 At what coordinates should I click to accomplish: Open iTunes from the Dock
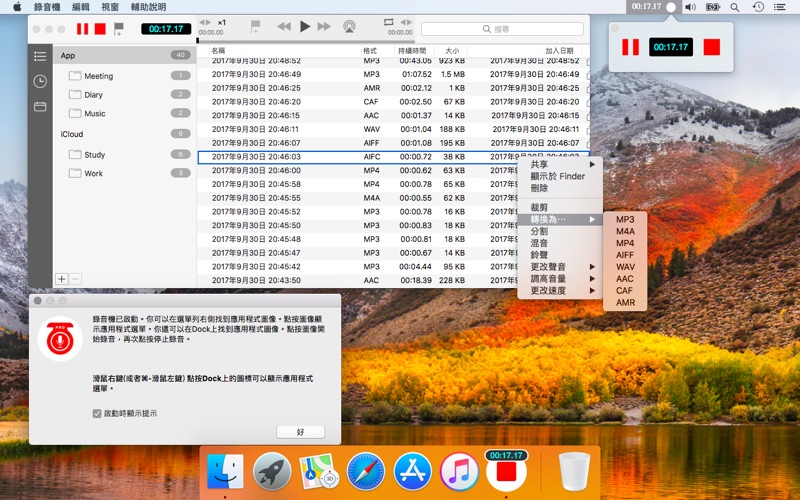point(459,471)
